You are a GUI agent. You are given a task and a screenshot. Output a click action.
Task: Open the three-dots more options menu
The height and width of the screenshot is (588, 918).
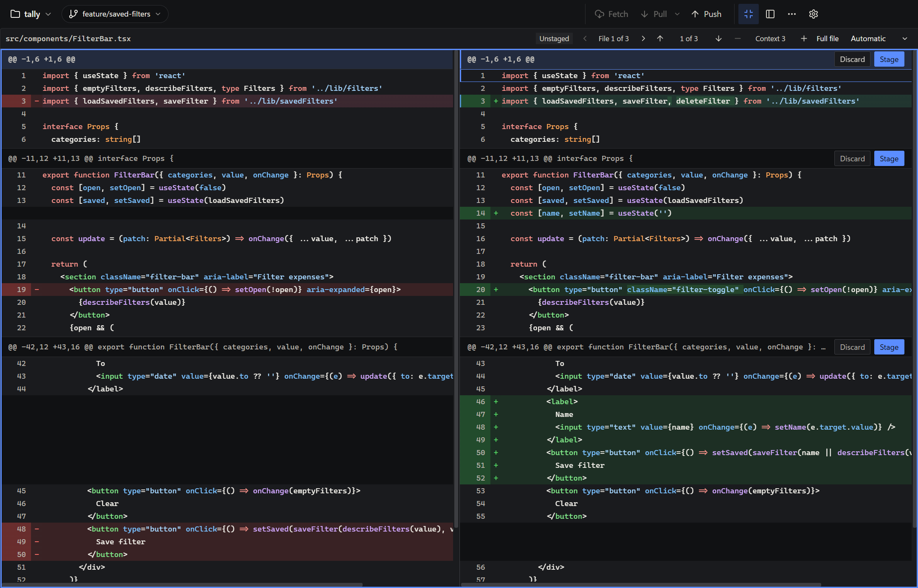(792, 14)
